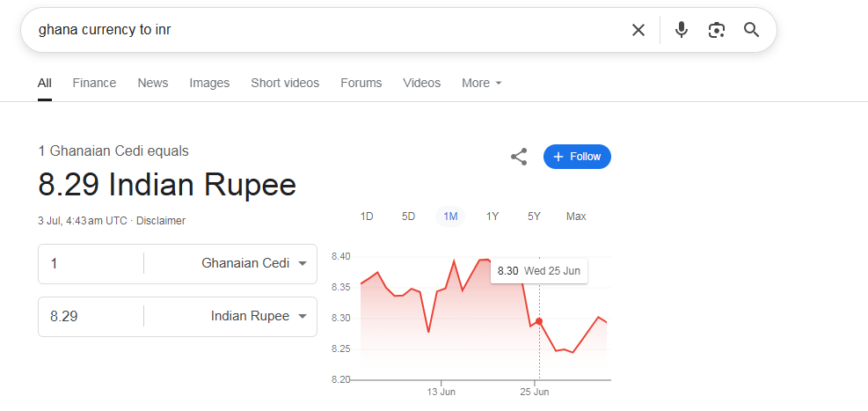
Task: Show the Max chart range
Action: (x=576, y=217)
